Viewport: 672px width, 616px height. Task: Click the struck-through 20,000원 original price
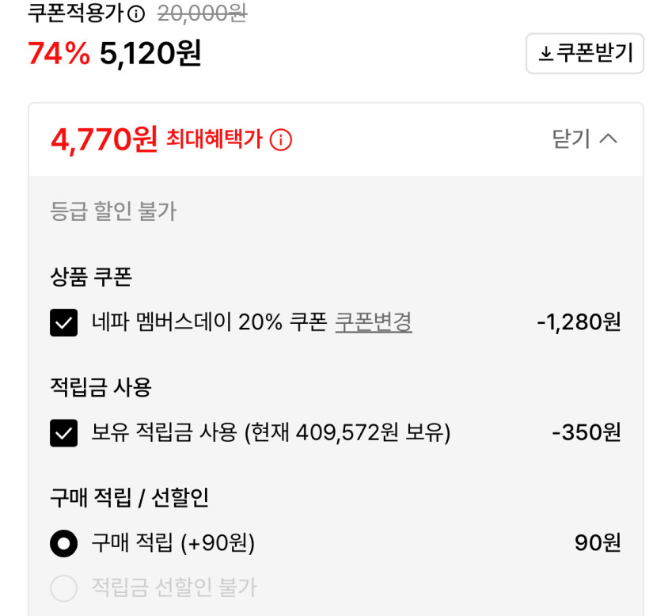(202, 13)
